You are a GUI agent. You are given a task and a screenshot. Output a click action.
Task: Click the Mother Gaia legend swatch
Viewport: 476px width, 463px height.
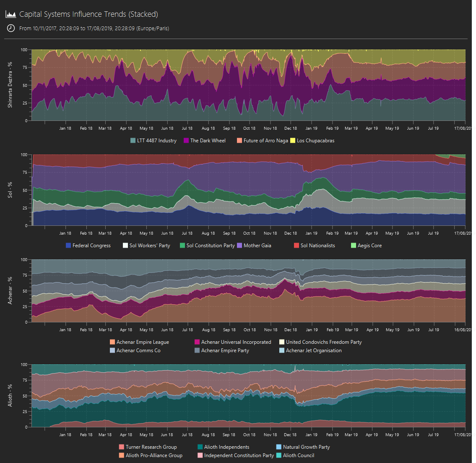point(239,246)
